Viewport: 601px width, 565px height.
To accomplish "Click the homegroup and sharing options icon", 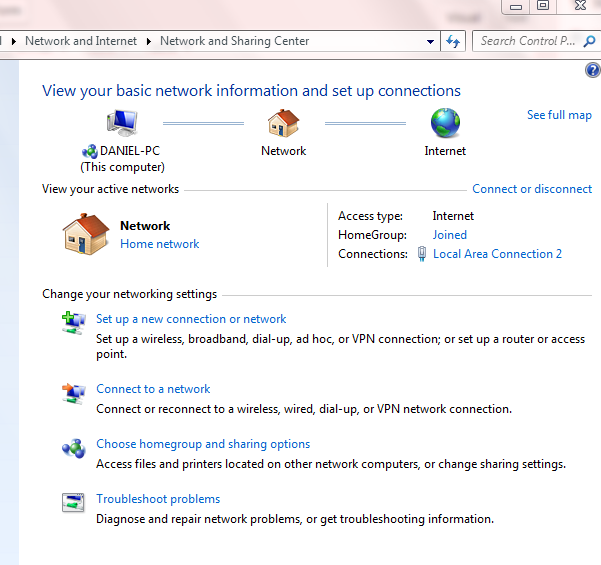I will point(73,448).
